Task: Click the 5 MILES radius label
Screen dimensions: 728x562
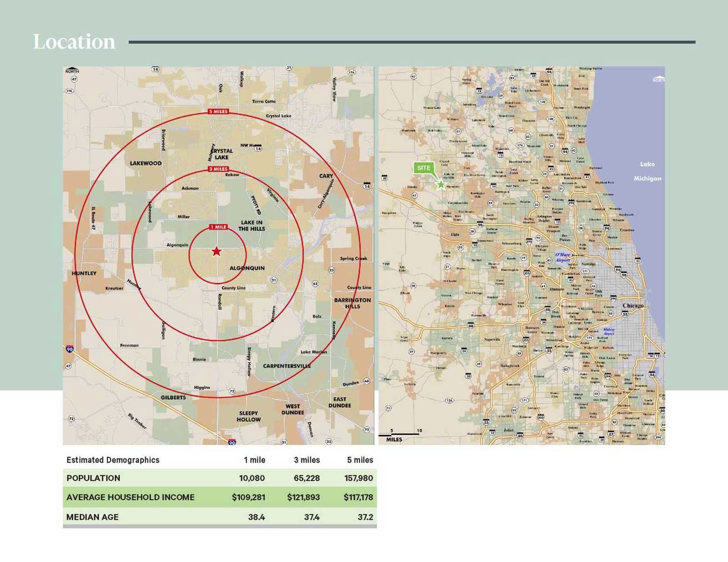Action: click(218, 111)
